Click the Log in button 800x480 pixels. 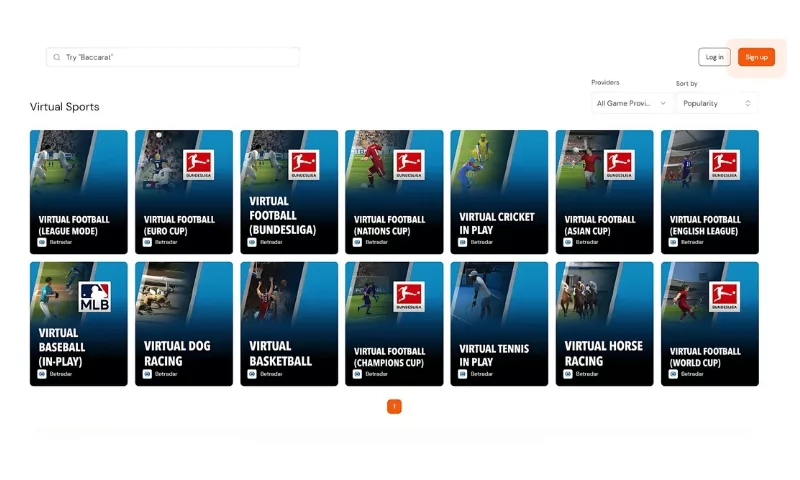[x=714, y=57]
